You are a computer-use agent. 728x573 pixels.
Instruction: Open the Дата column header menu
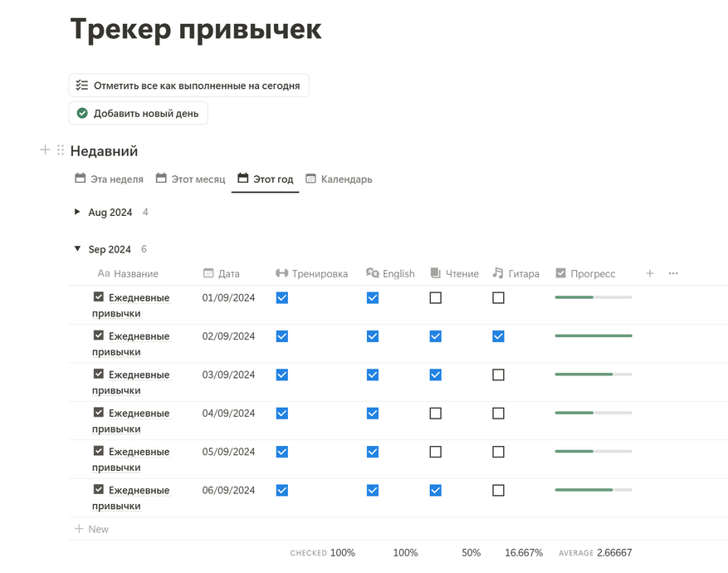tap(222, 273)
